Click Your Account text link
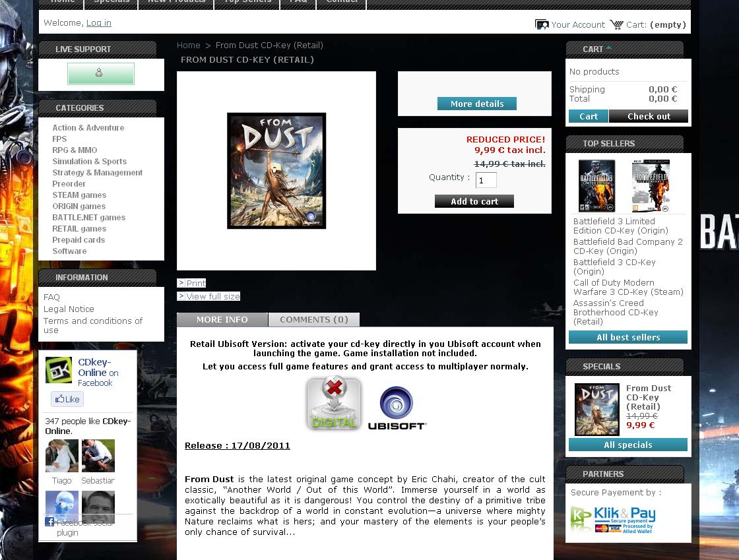This screenshot has height=560, width=739. coord(578,24)
